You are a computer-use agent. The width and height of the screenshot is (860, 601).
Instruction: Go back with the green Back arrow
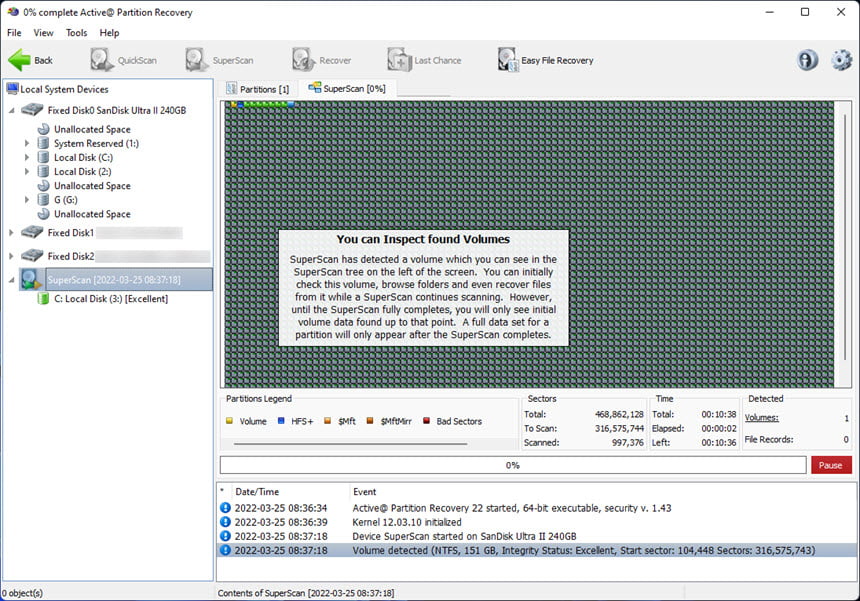(x=31, y=60)
